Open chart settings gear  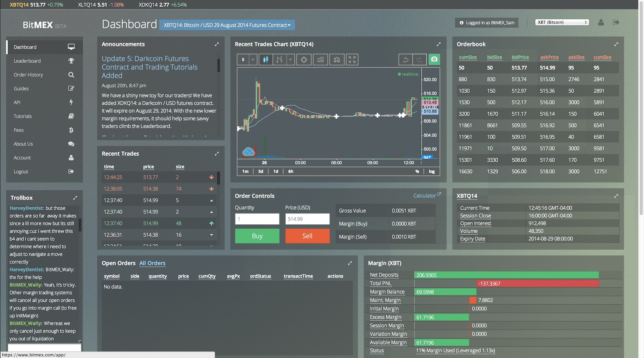pyautogui.click(x=304, y=60)
